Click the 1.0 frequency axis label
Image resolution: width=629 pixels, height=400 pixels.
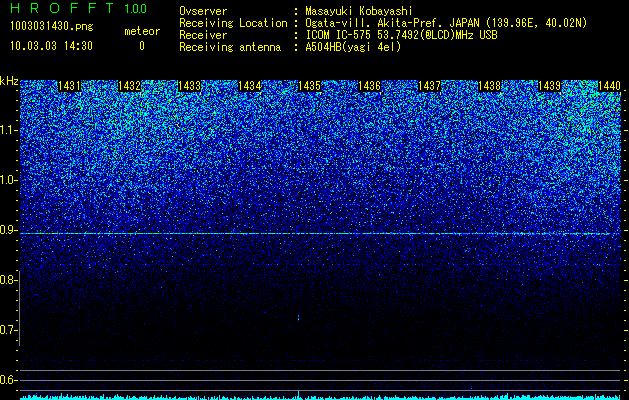pyautogui.click(x=7, y=180)
